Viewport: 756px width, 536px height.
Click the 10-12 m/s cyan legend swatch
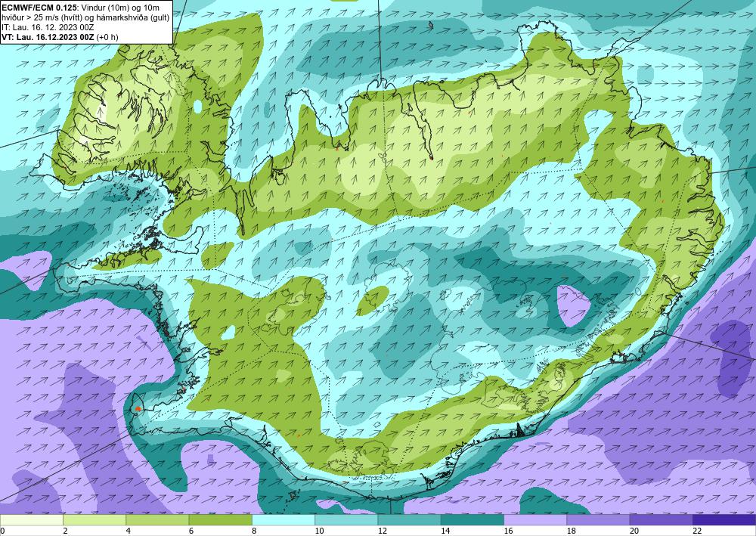pyautogui.click(x=346, y=519)
